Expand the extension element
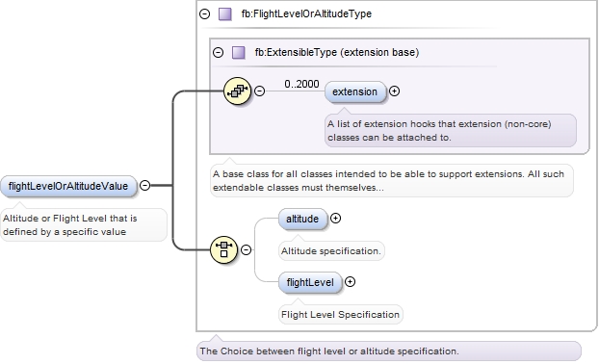599x364 pixels. [x=394, y=91]
